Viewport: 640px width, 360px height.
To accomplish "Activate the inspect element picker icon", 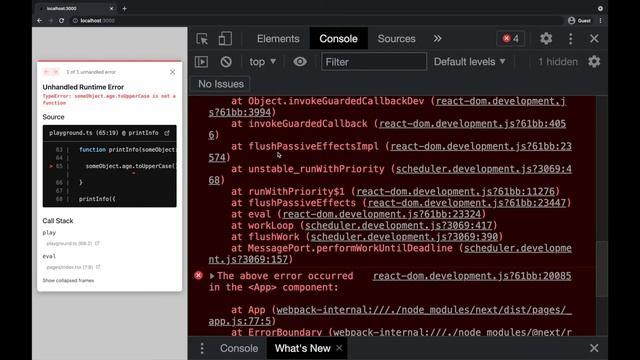I will click(x=202, y=39).
